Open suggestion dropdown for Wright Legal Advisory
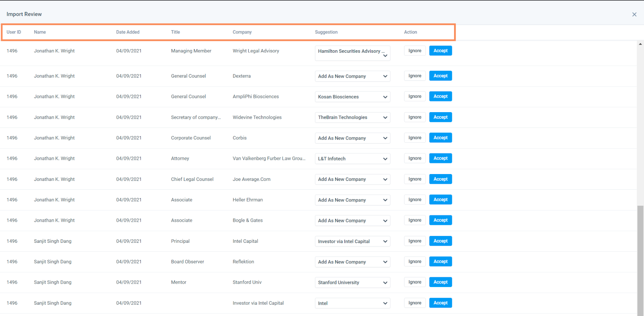 point(353,53)
